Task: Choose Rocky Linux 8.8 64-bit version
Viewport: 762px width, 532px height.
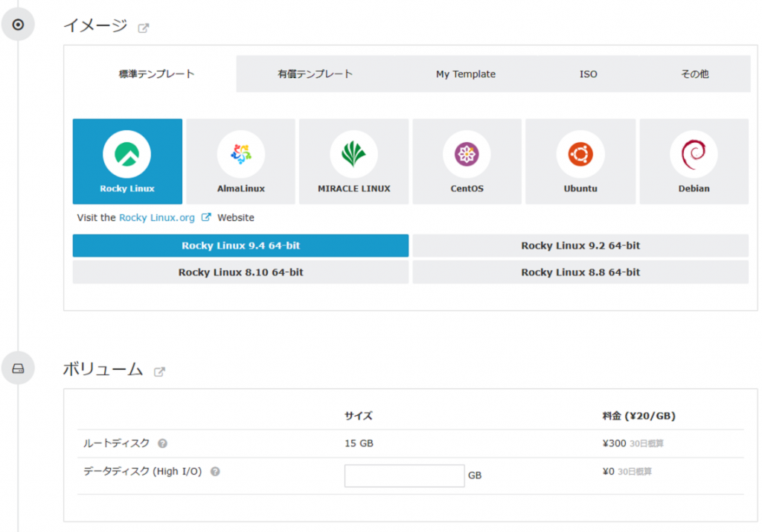Action: [x=580, y=272]
